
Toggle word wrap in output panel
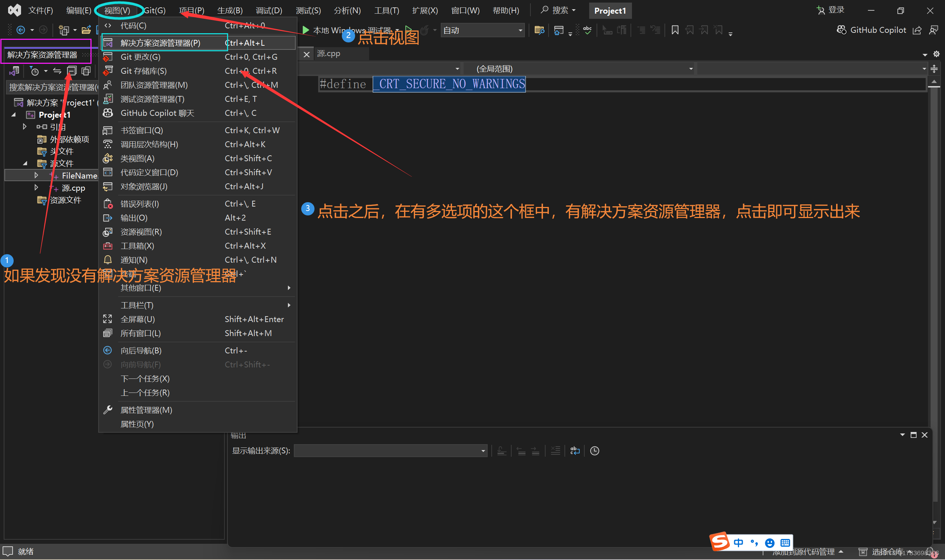point(575,450)
